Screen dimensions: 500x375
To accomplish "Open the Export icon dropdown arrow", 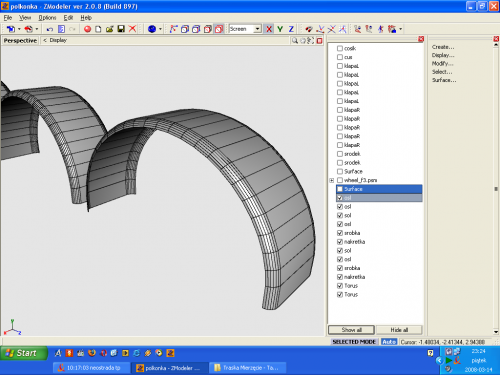I will (x=37, y=29).
